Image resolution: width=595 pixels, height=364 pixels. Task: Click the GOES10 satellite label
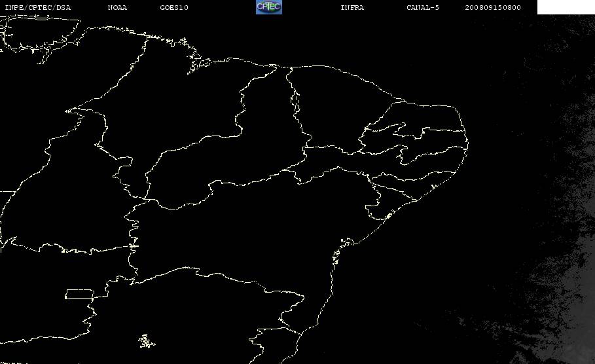click(x=174, y=8)
